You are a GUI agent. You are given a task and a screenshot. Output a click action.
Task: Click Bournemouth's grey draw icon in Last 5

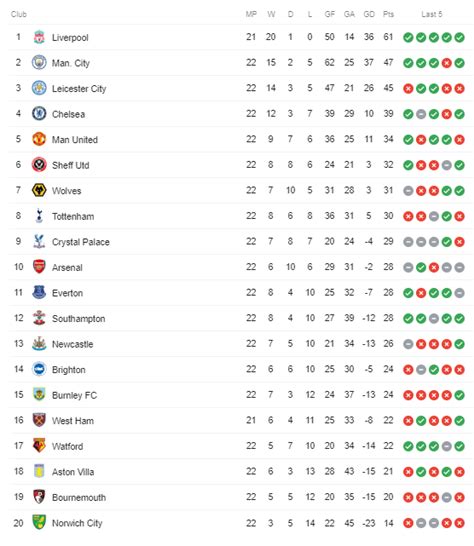446,498
